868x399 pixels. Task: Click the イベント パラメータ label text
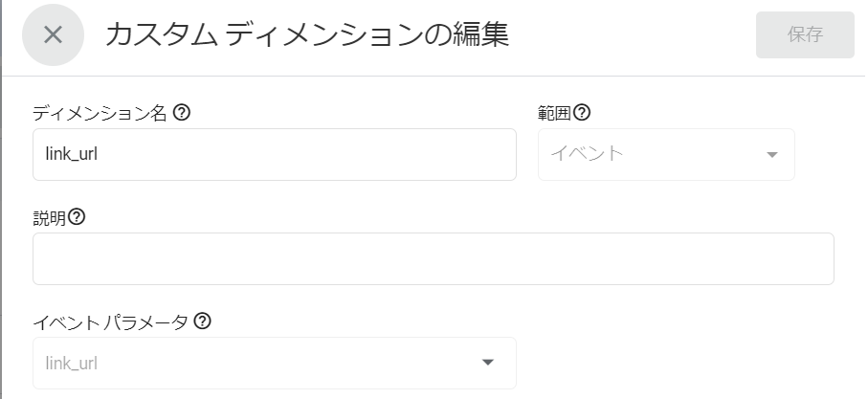(x=111, y=321)
